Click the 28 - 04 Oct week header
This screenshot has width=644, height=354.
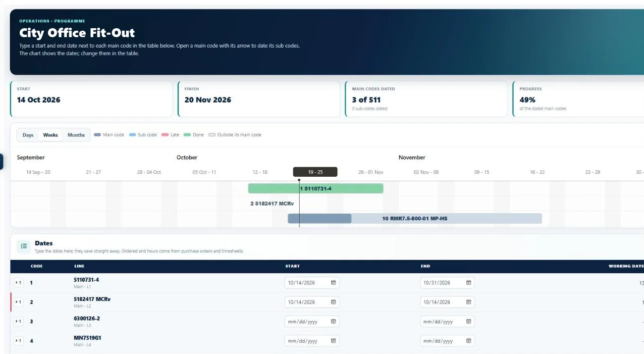click(x=149, y=172)
